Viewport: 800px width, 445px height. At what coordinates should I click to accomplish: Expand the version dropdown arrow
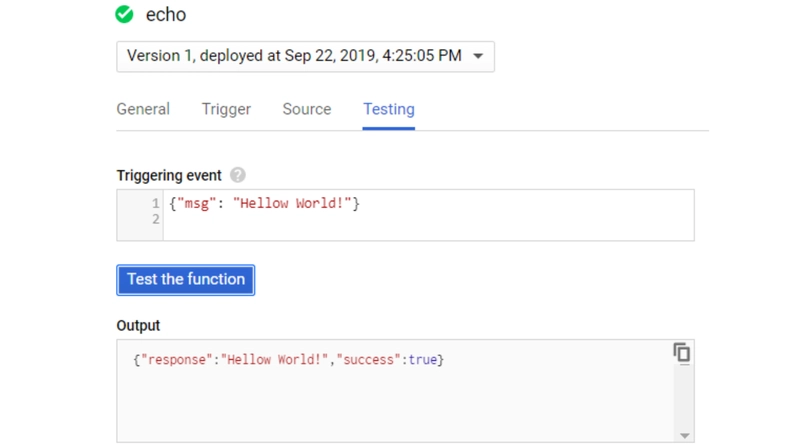(478, 56)
